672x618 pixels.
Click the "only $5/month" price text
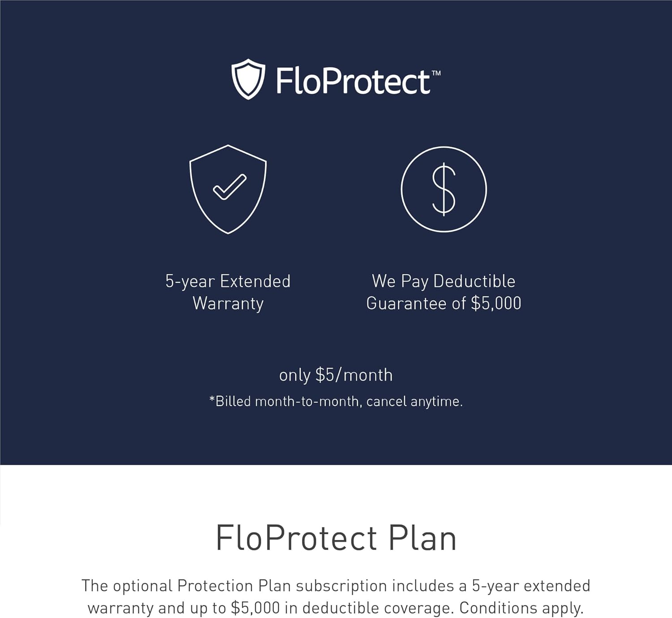pyautogui.click(x=336, y=375)
